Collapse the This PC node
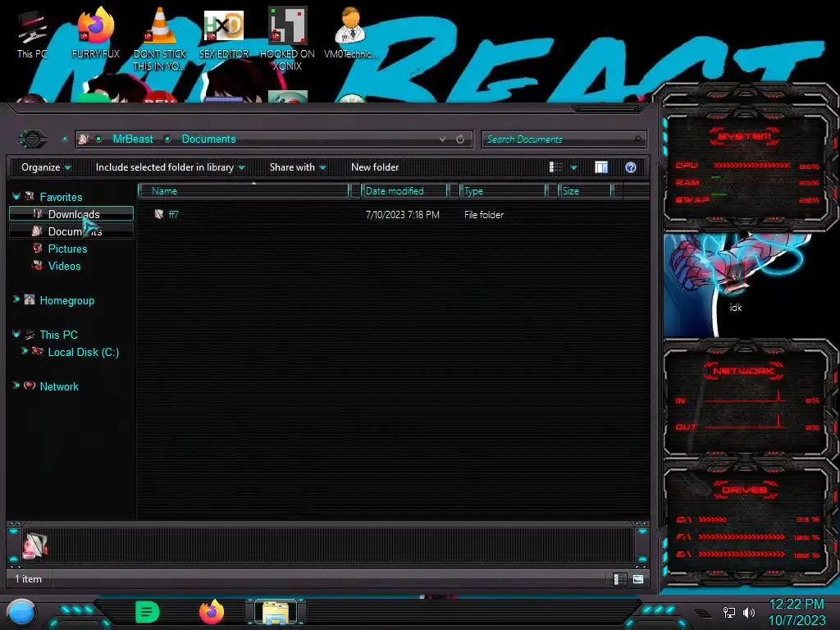 coord(16,334)
